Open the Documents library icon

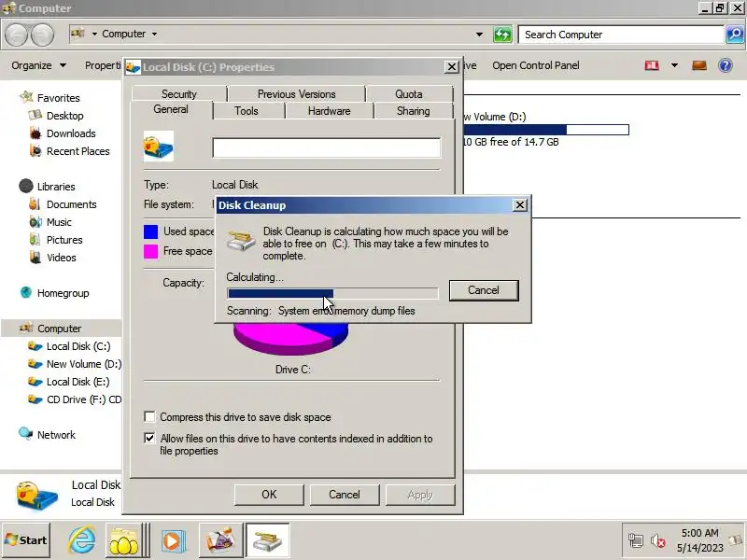click(35, 204)
